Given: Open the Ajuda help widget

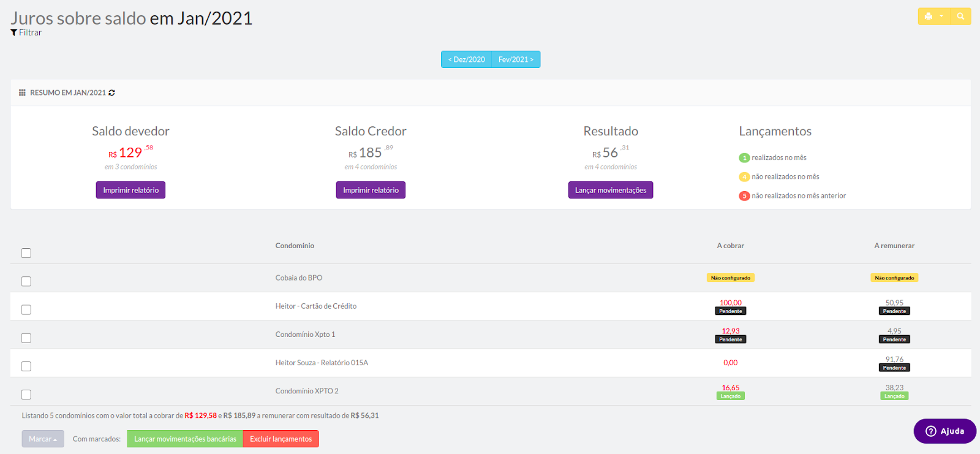Looking at the screenshot, I should tap(944, 431).
